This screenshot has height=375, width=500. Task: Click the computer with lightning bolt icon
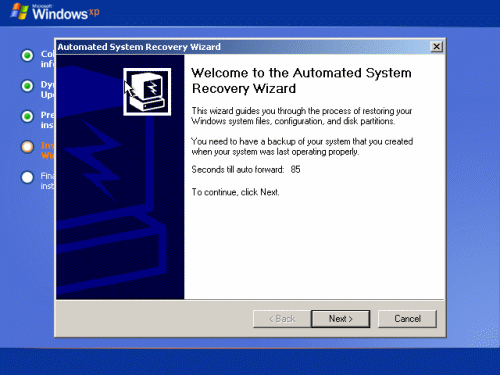pyautogui.click(x=147, y=92)
